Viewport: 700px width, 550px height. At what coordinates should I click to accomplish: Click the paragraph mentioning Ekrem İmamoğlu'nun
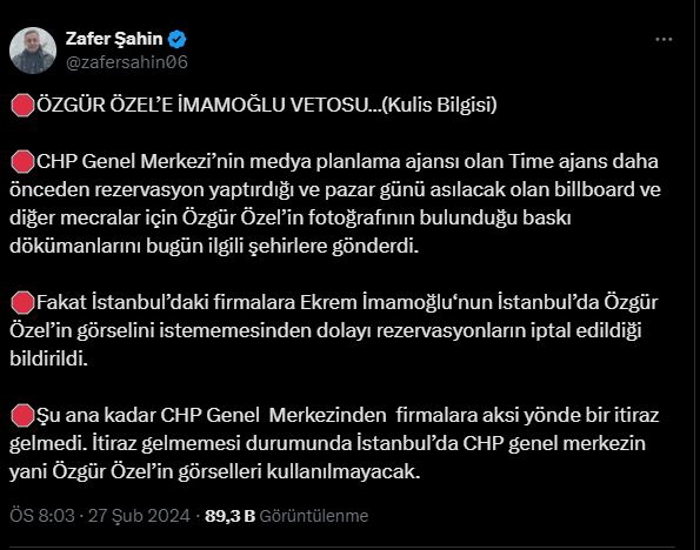click(334, 331)
